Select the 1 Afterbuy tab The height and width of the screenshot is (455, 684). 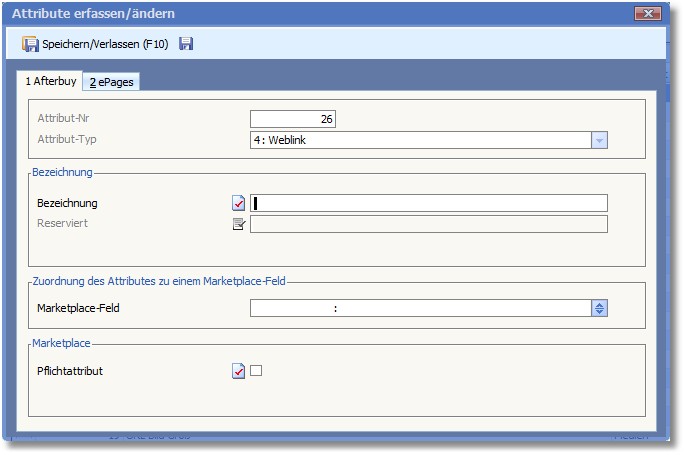(53, 82)
